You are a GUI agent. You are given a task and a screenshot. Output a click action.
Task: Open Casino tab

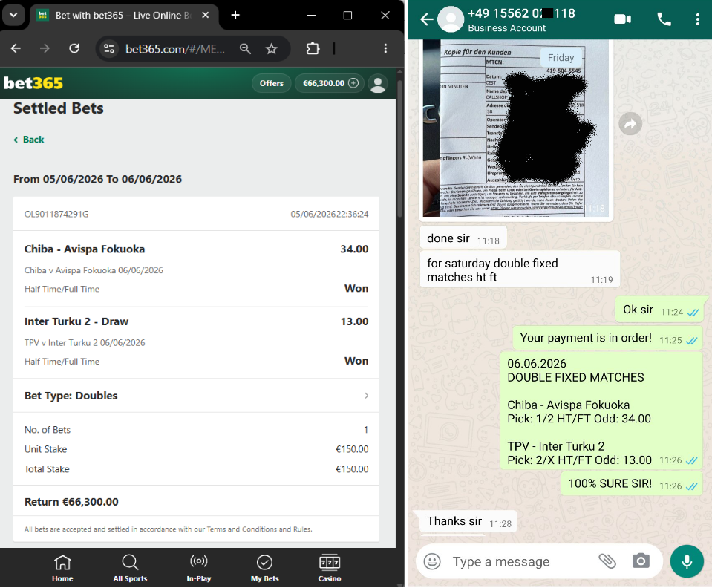(330, 567)
